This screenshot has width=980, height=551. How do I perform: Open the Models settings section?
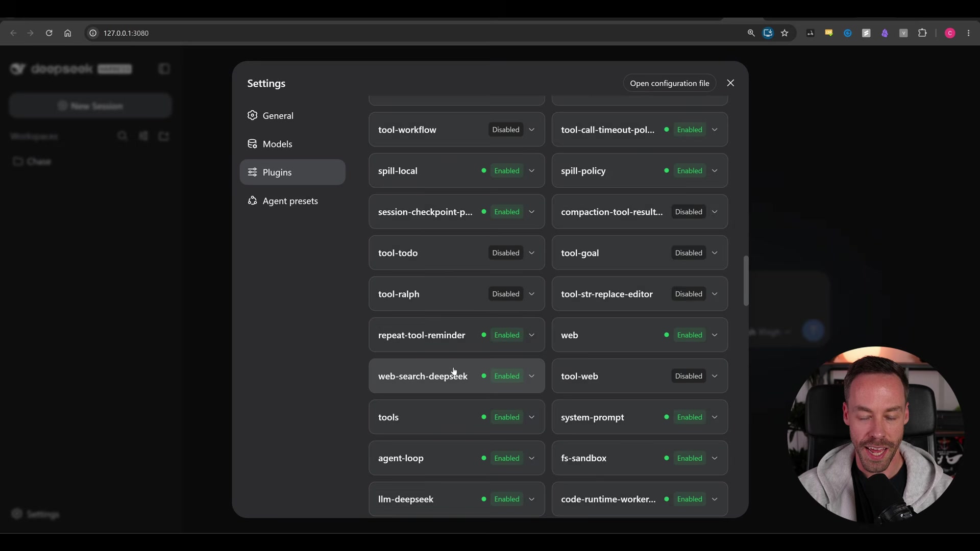point(292,144)
